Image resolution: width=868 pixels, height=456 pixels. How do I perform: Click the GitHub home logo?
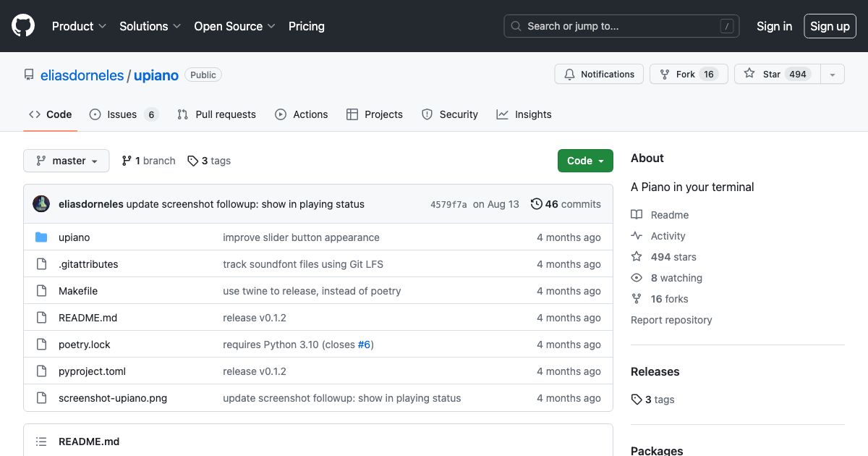click(22, 25)
